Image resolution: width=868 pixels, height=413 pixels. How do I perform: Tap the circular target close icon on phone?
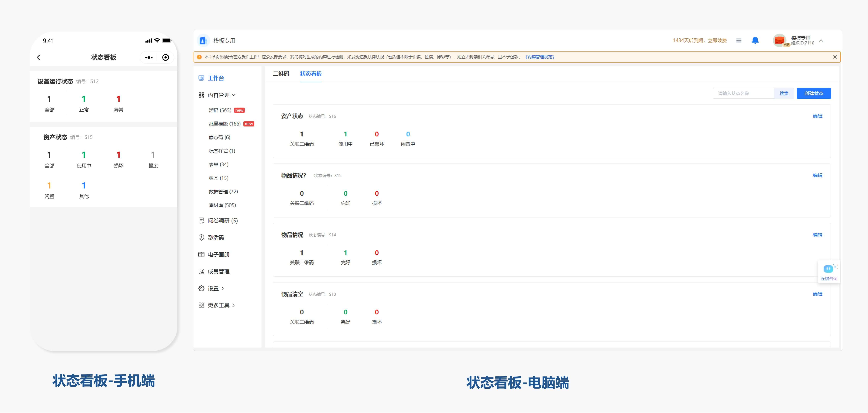(x=166, y=58)
